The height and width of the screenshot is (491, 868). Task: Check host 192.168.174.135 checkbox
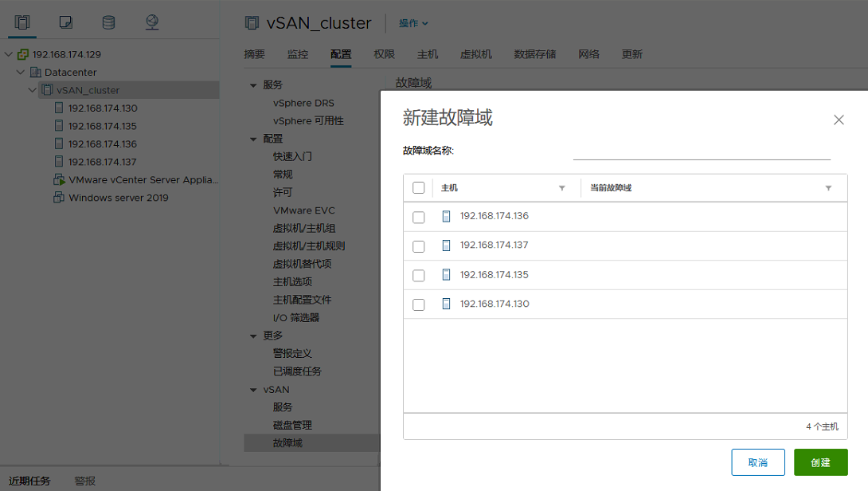pyautogui.click(x=419, y=276)
